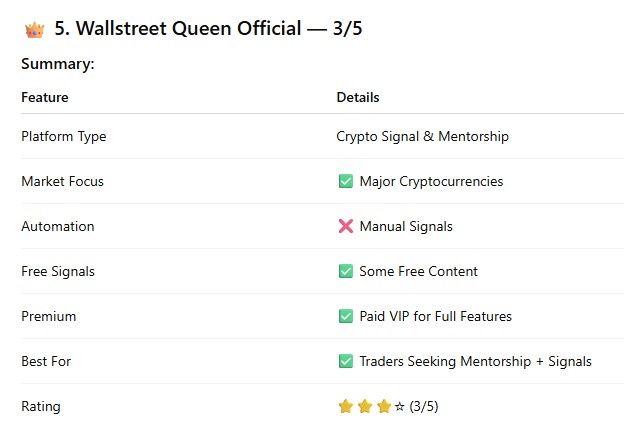Select the Wallstreet Queen Official heading
624x437 pixels.
tap(208, 28)
